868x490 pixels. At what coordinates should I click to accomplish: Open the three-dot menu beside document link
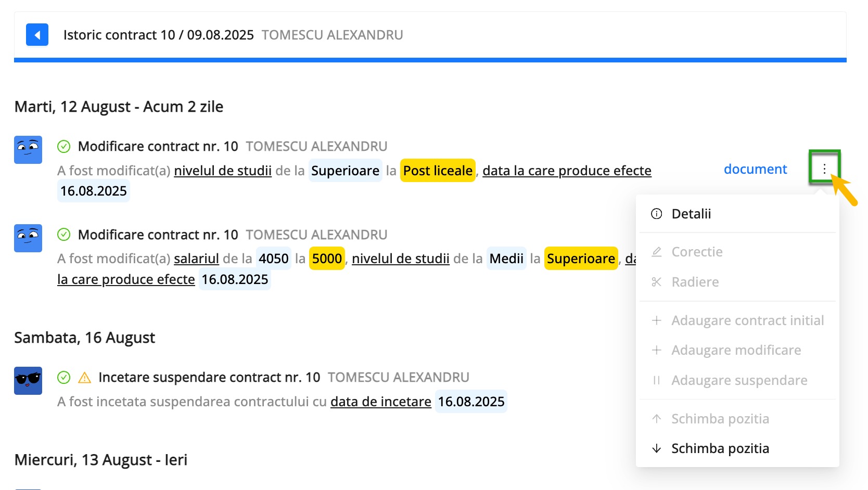point(824,169)
